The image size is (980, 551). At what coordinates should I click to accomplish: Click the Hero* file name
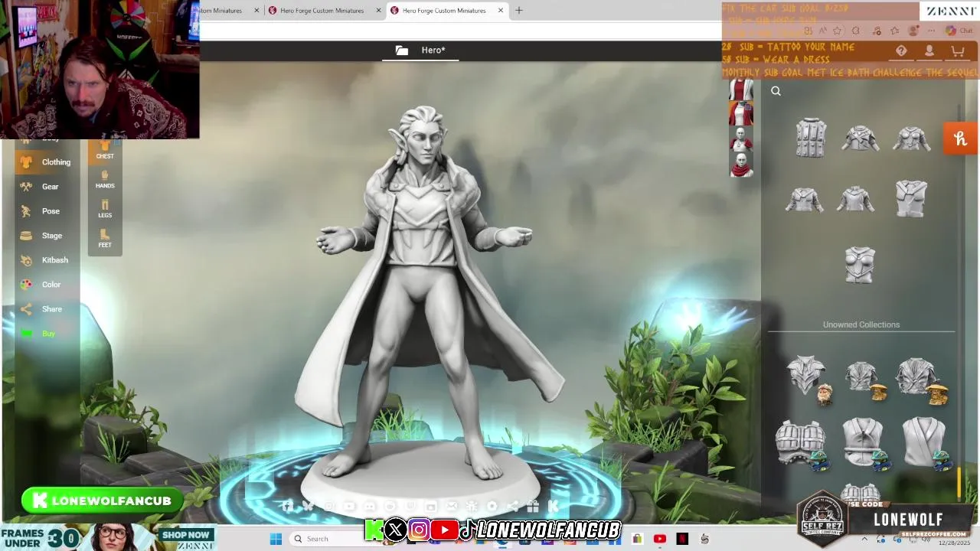433,51
